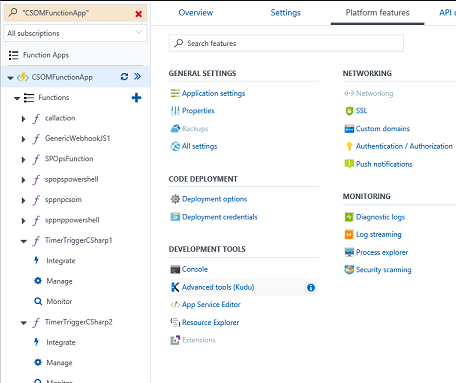
Task: Switch to the Overview tab
Action: click(196, 13)
